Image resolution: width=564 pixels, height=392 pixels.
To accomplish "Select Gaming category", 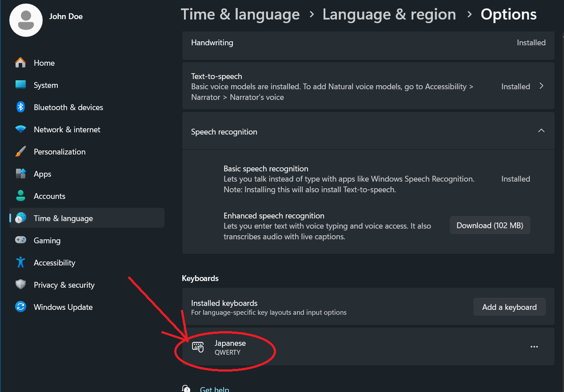I will tap(87, 241).
